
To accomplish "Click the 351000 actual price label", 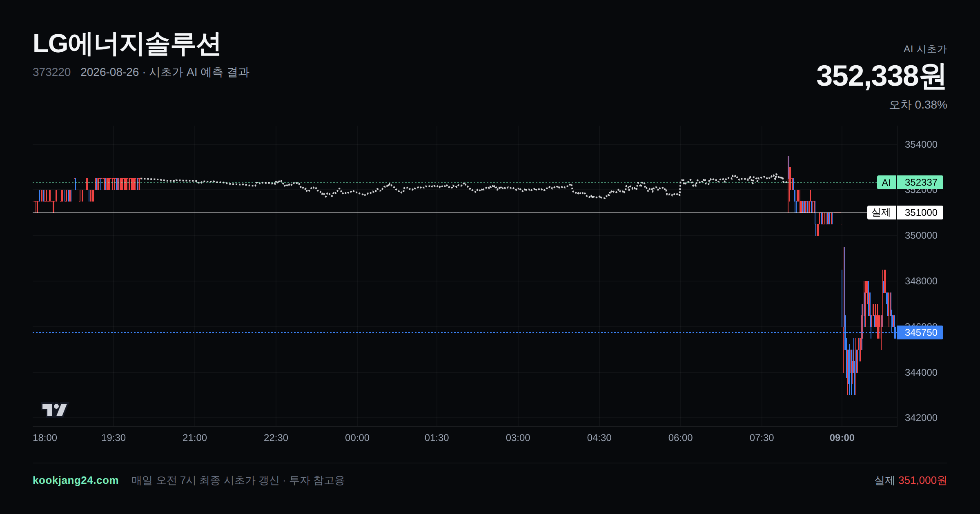I will [x=920, y=213].
